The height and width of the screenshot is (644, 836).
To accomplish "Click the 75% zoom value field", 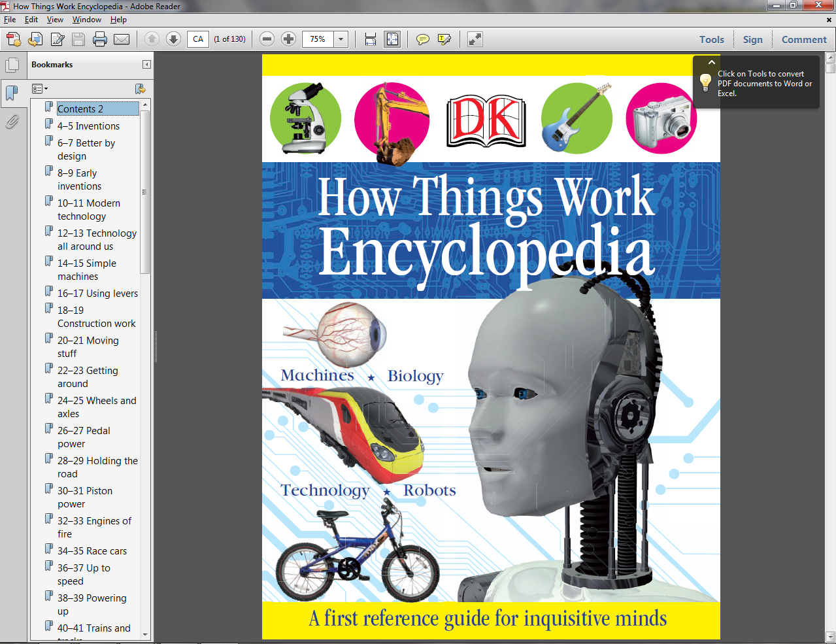I will click(x=318, y=39).
